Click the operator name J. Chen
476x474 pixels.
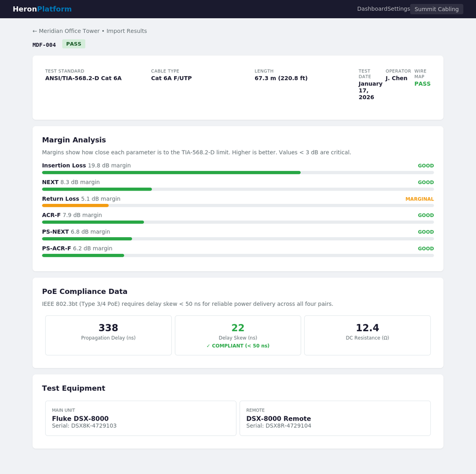[x=397, y=78]
